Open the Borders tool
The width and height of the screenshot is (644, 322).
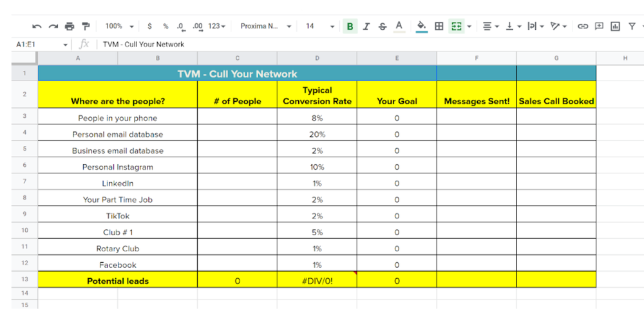(439, 26)
